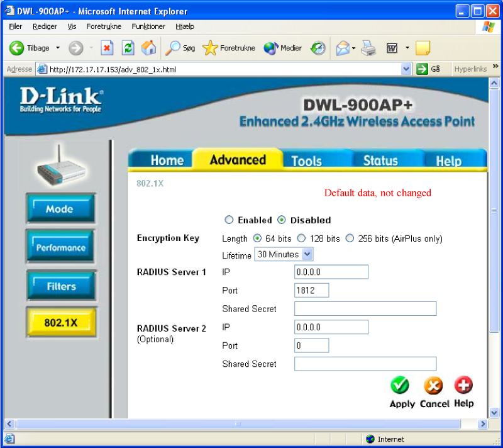Click the Mode sidebar button
This screenshot has height=448, width=503.
click(61, 209)
